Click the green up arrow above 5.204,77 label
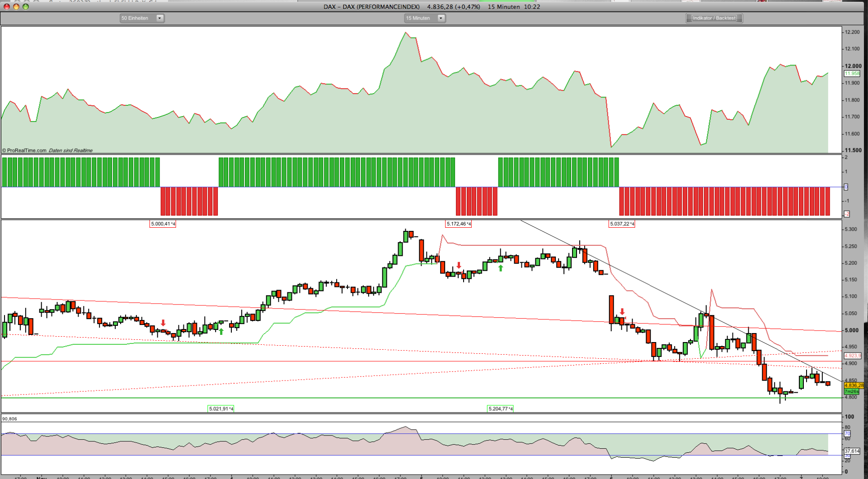The width and height of the screenshot is (868, 479). 501,268
